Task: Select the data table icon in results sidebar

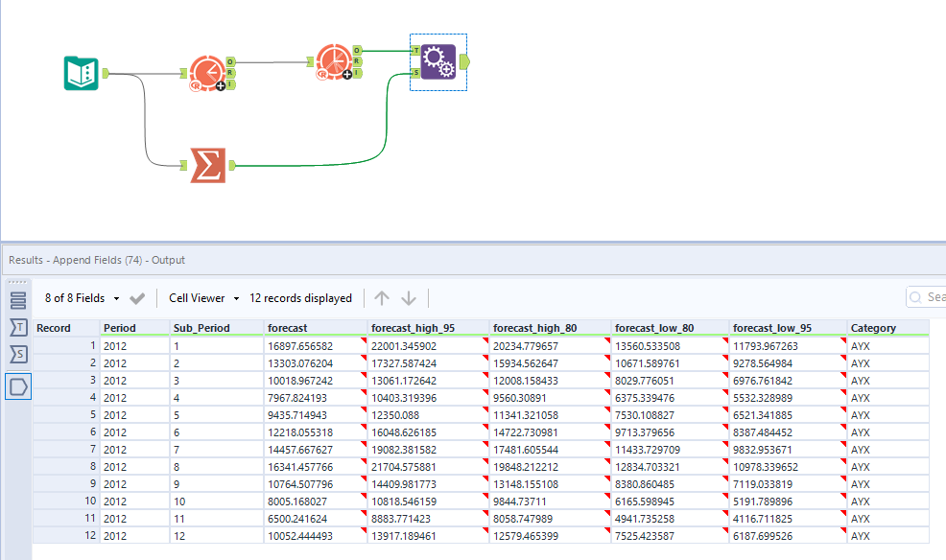Action: point(16,298)
